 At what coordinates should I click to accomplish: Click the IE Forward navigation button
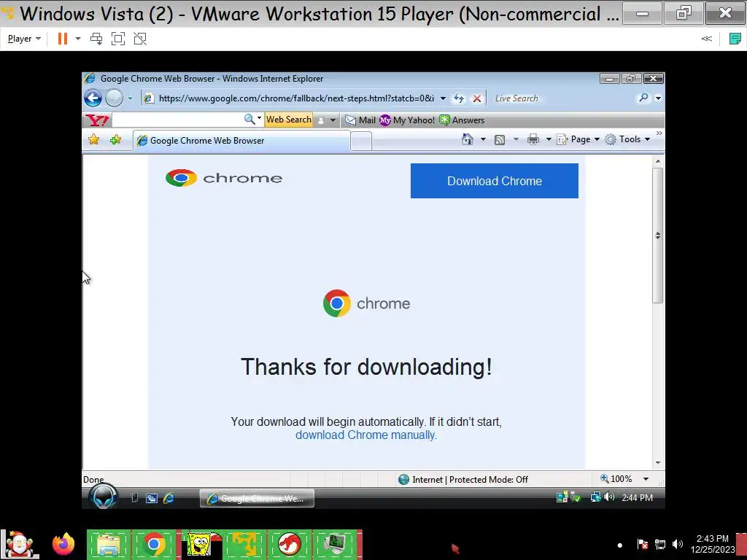click(x=114, y=98)
